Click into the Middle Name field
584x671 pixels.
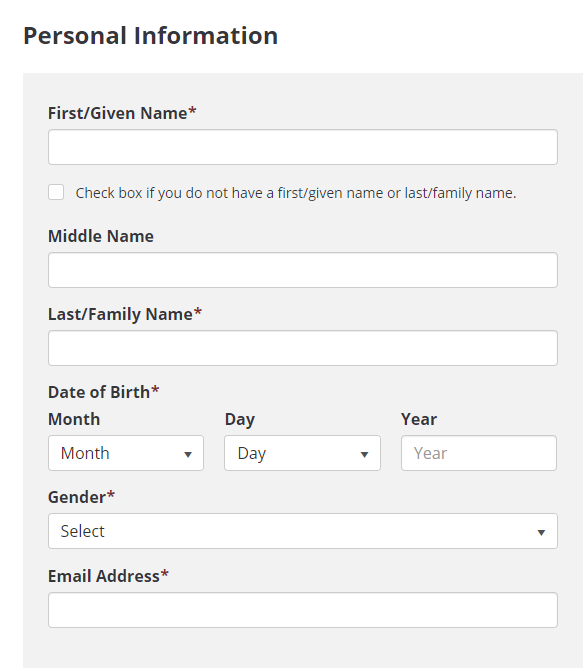point(303,270)
